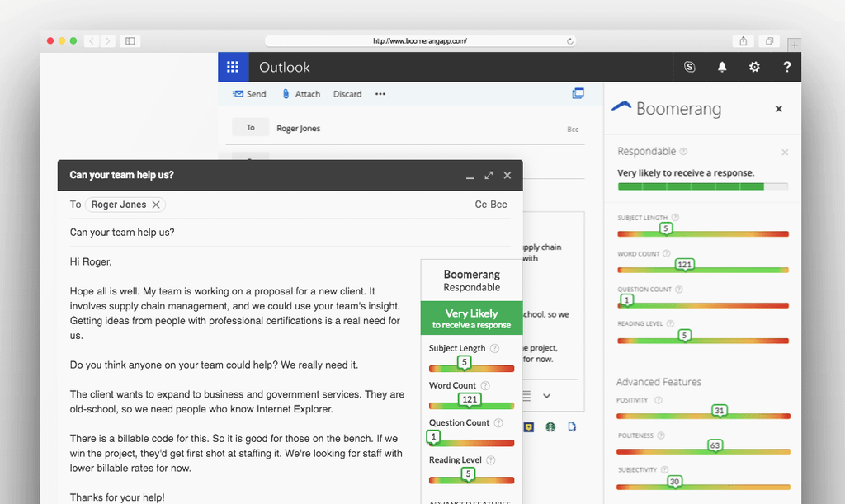Click the Politeness slider marker showing 63
Viewport: 845px width, 504px height.
tap(715, 445)
